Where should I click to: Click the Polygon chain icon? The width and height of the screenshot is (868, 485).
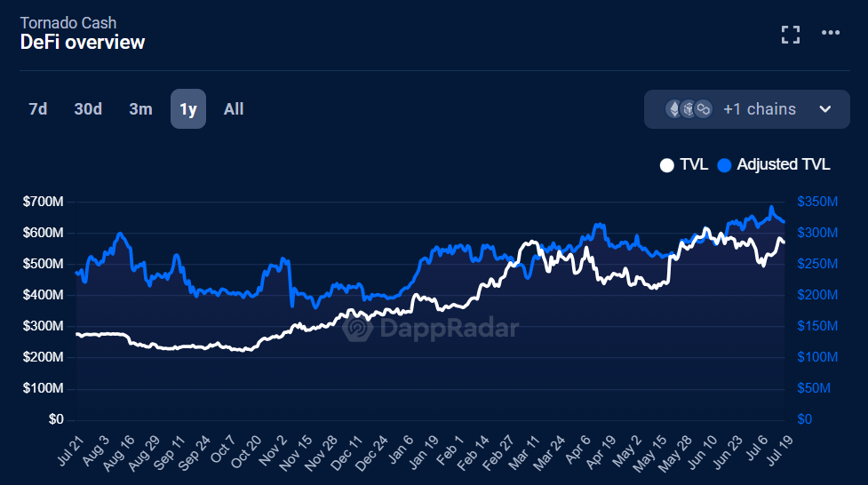(704, 109)
